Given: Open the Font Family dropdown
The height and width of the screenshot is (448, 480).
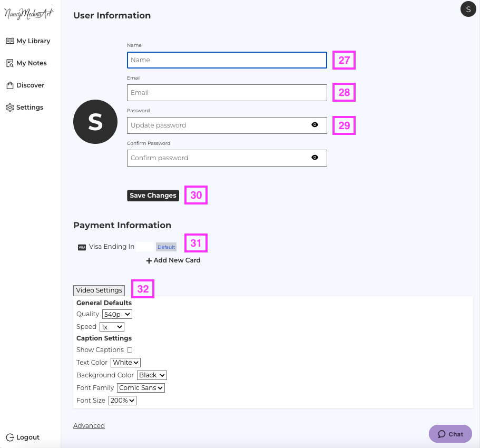Looking at the screenshot, I should pyautogui.click(x=141, y=388).
